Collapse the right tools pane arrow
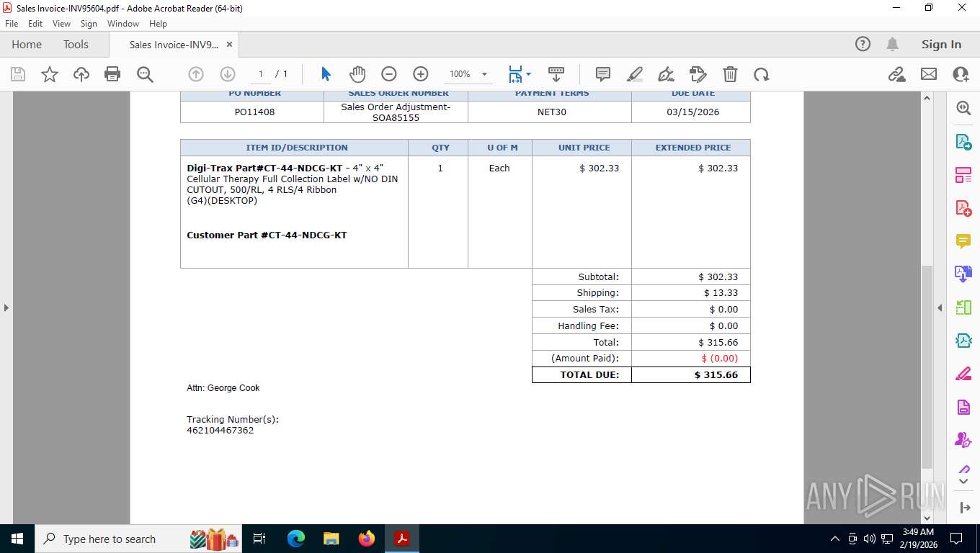Image resolution: width=980 pixels, height=553 pixels. pos(940,307)
